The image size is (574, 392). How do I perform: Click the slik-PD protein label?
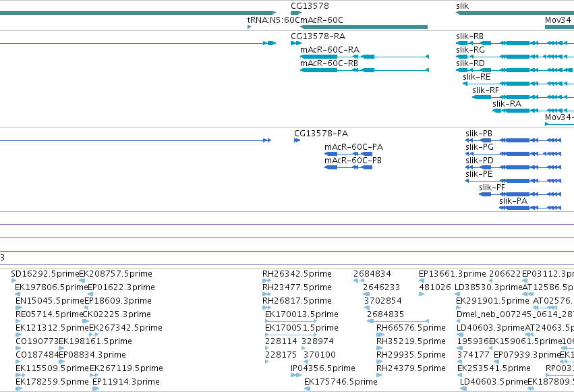point(480,161)
